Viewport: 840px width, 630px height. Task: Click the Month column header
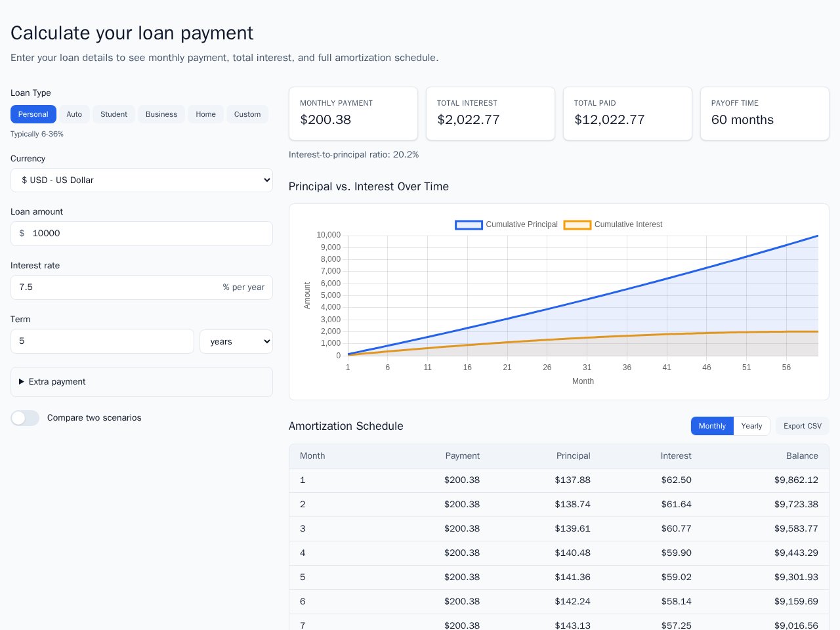pyautogui.click(x=312, y=456)
